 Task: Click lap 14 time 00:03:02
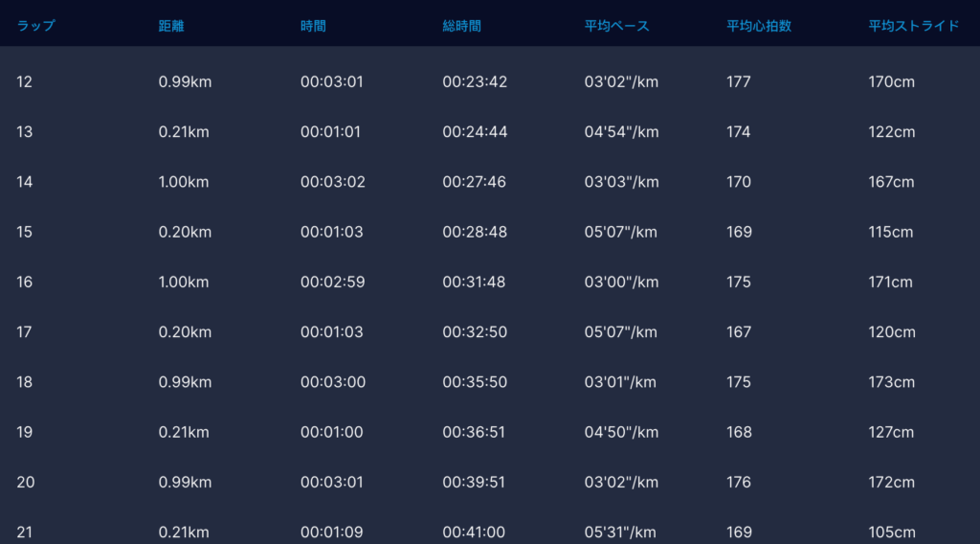tap(332, 182)
